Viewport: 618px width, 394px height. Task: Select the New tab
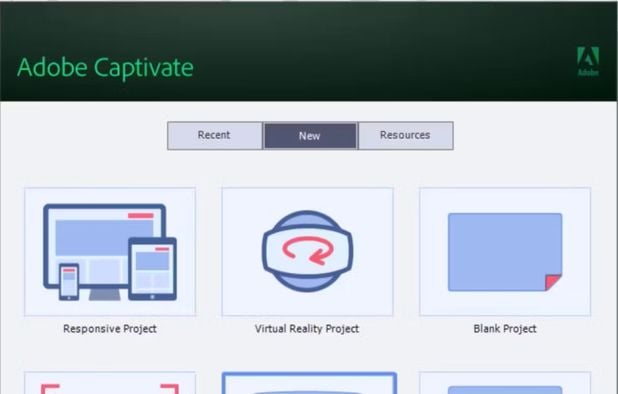click(x=310, y=136)
